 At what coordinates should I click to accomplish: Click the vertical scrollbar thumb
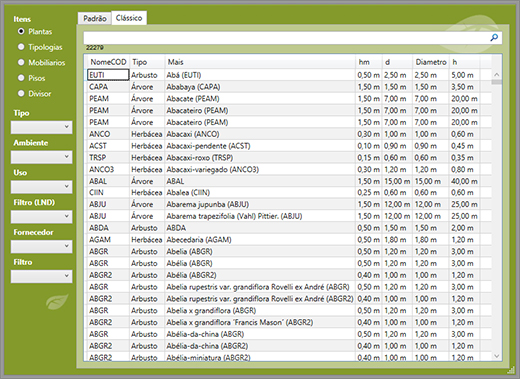point(496,82)
